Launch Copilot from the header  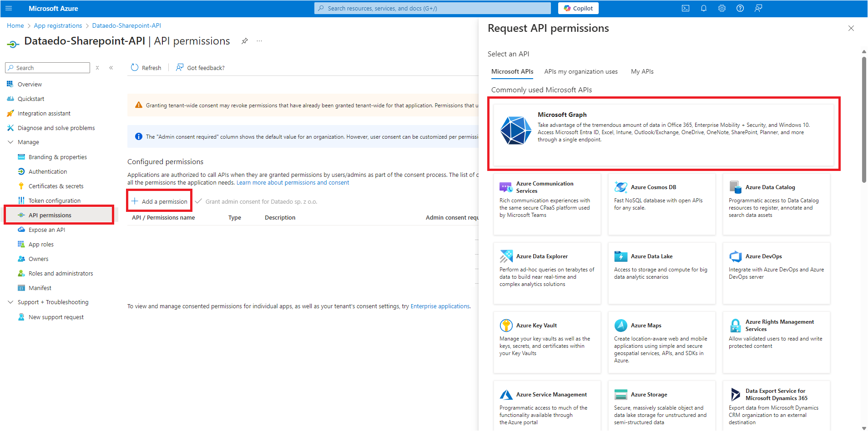[578, 8]
